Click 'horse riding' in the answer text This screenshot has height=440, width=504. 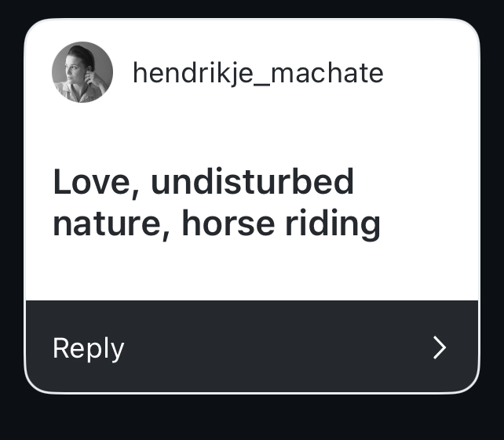(x=281, y=224)
